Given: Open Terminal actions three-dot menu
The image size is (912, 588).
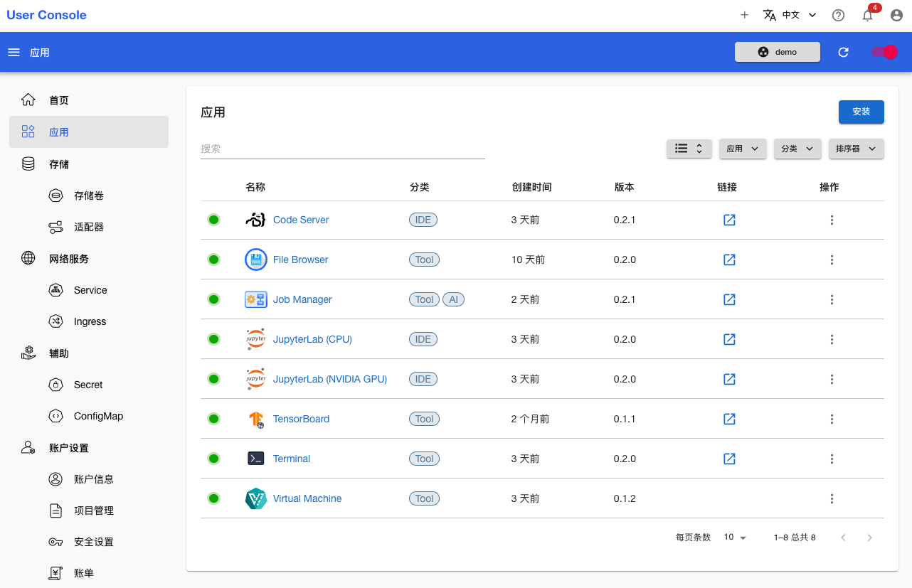Looking at the screenshot, I should (832, 459).
